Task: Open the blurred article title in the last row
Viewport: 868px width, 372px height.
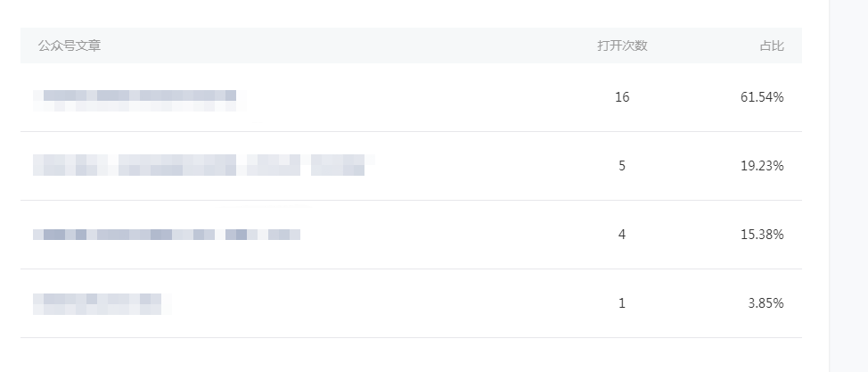Action: coord(102,304)
